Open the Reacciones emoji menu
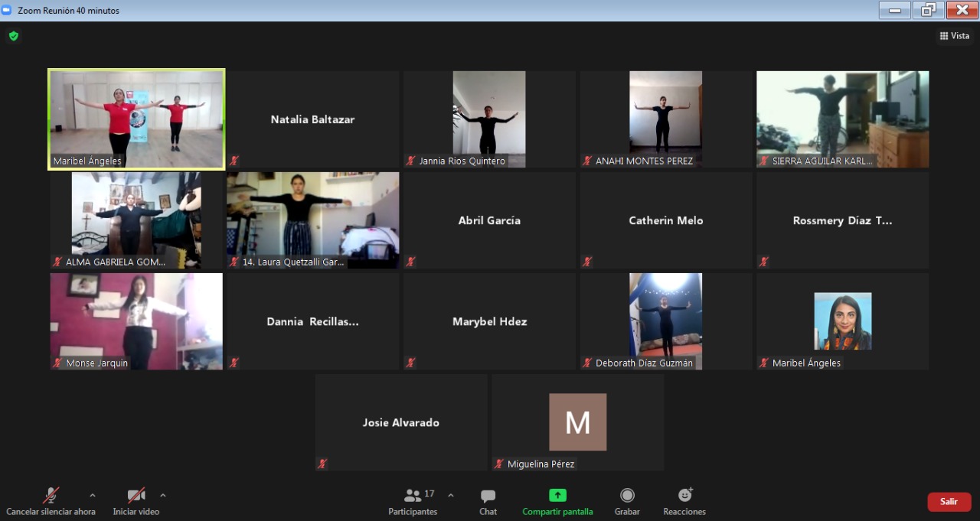 684,496
